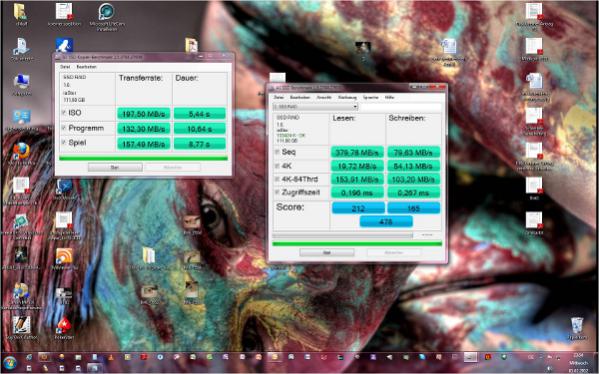Viewport: 599px width, 374px height.
Task: Click the total score value 478
Action: coord(386,222)
